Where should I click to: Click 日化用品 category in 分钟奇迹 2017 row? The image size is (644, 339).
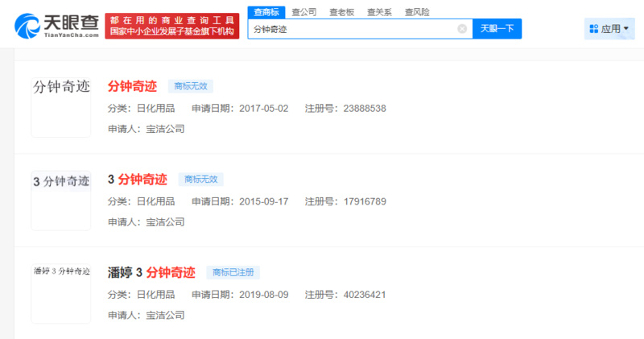coord(155,109)
